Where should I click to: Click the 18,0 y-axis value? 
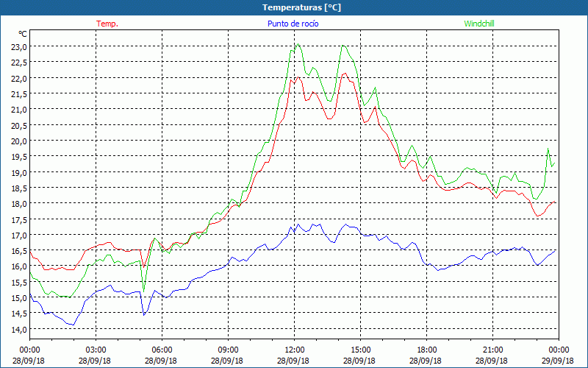(19, 204)
